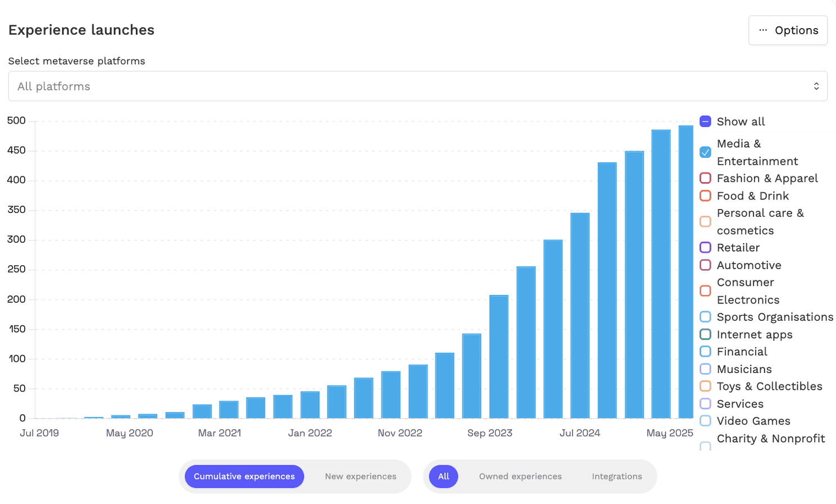Enable Personal care & cosmetics
Screen dimensions: 836x504
pos(705,221)
